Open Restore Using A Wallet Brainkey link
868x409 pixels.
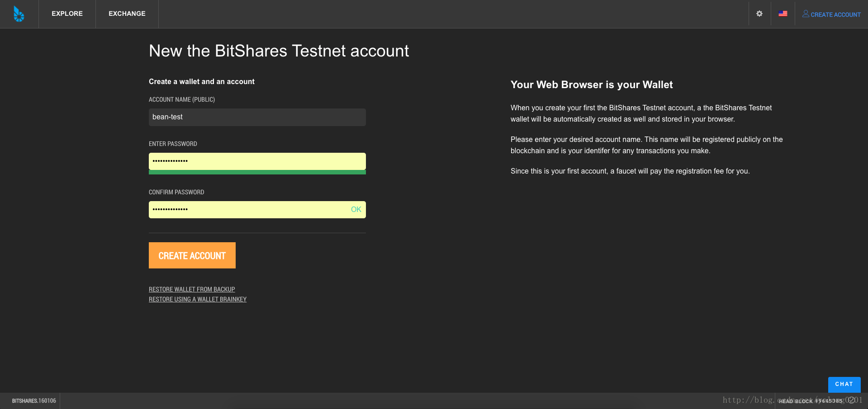pyautogui.click(x=198, y=299)
